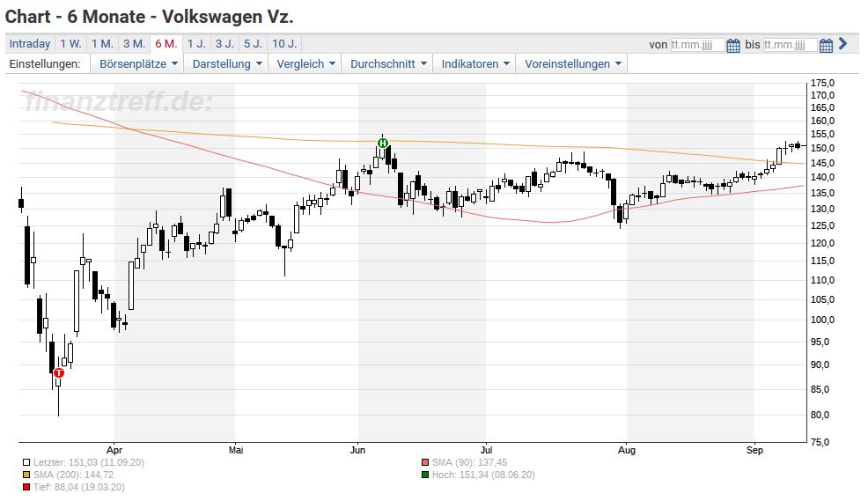This screenshot has height=501, width=868.
Task: Click the 75,0 price axis label
Action: (820, 442)
